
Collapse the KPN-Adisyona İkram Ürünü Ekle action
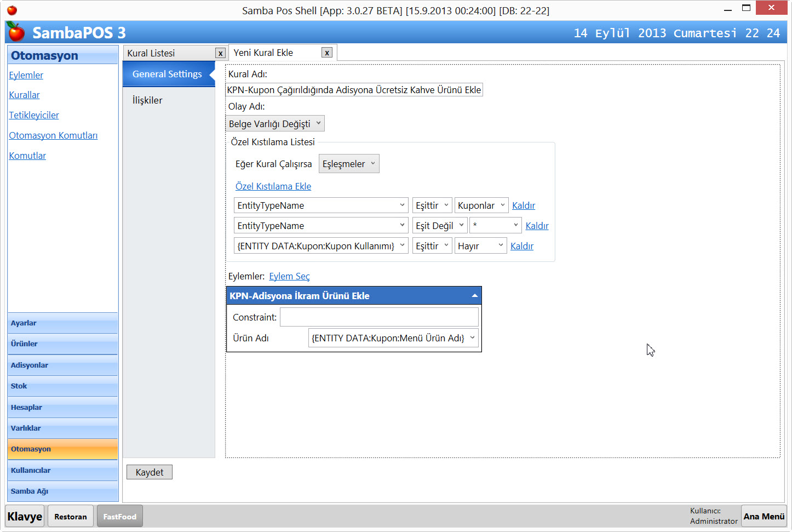click(x=474, y=296)
